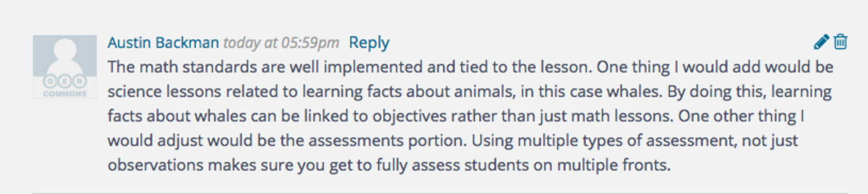Reply to Austin Backman's comment
The width and height of the screenshot is (868, 194).
pos(369,43)
